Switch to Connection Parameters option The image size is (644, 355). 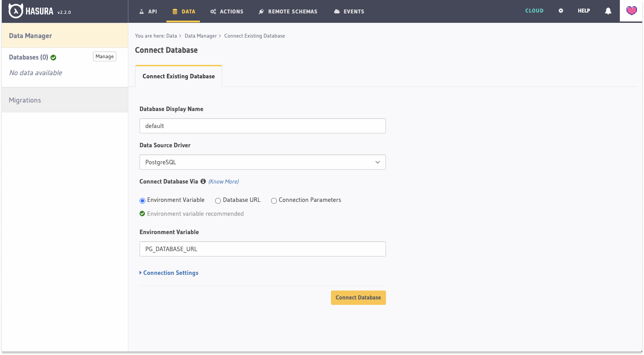click(x=274, y=201)
